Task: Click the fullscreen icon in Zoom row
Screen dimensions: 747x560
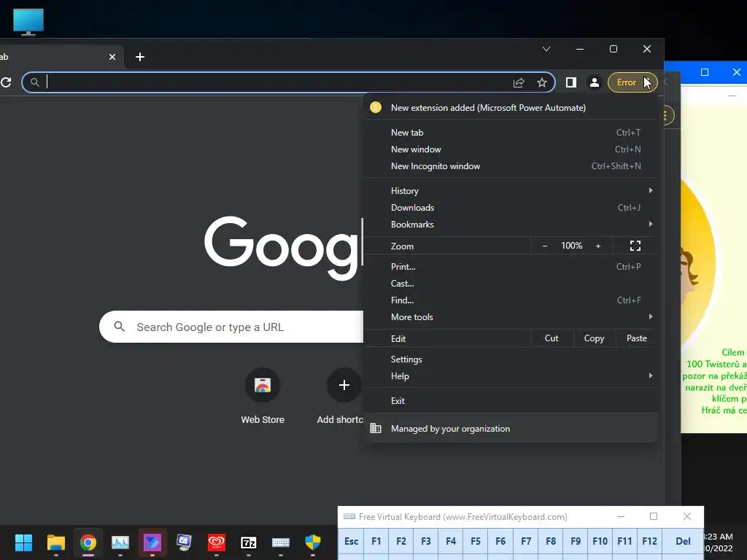Action: tap(635, 246)
